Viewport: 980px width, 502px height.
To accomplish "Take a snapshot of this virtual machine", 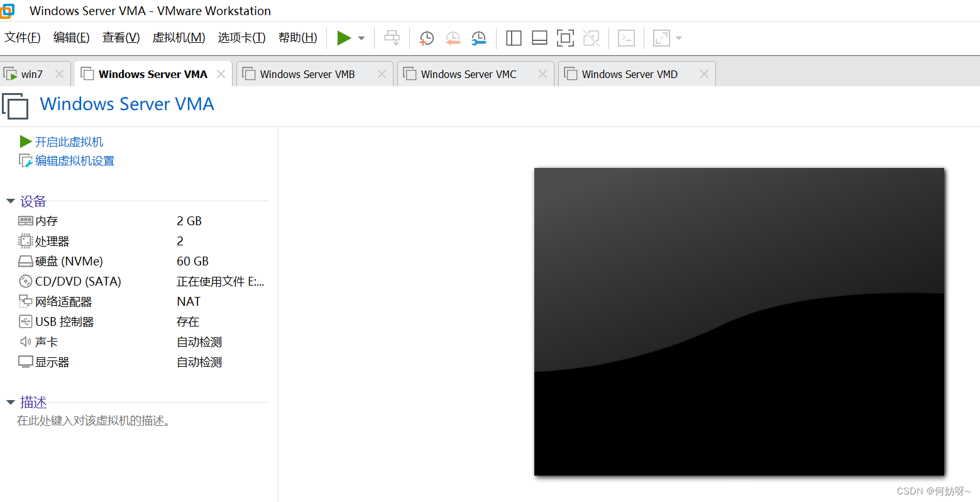I will pos(427,38).
